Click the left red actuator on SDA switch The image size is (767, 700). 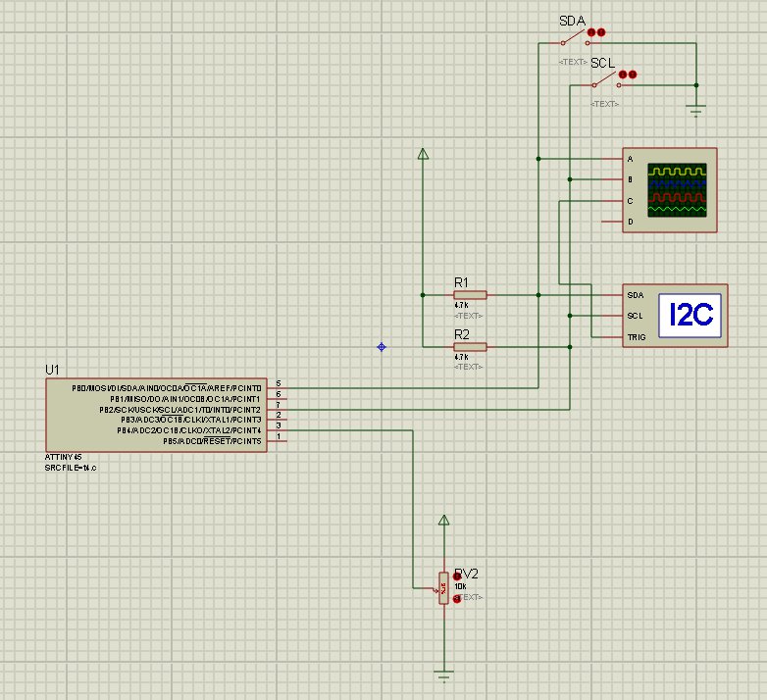click(x=591, y=32)
